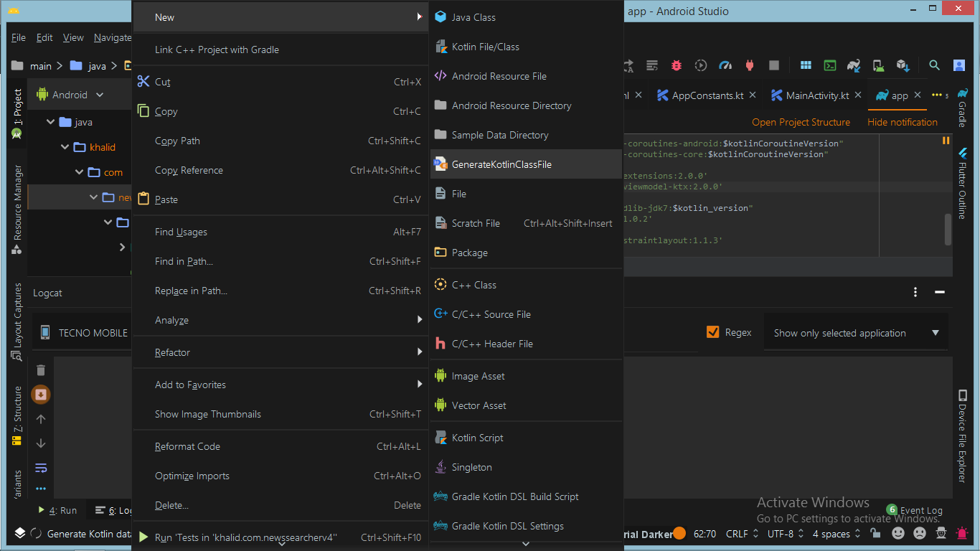Open Flutter Outline side panel
Image resolution: width=980 pixels, height=551 pixels.
click(962, 184)
